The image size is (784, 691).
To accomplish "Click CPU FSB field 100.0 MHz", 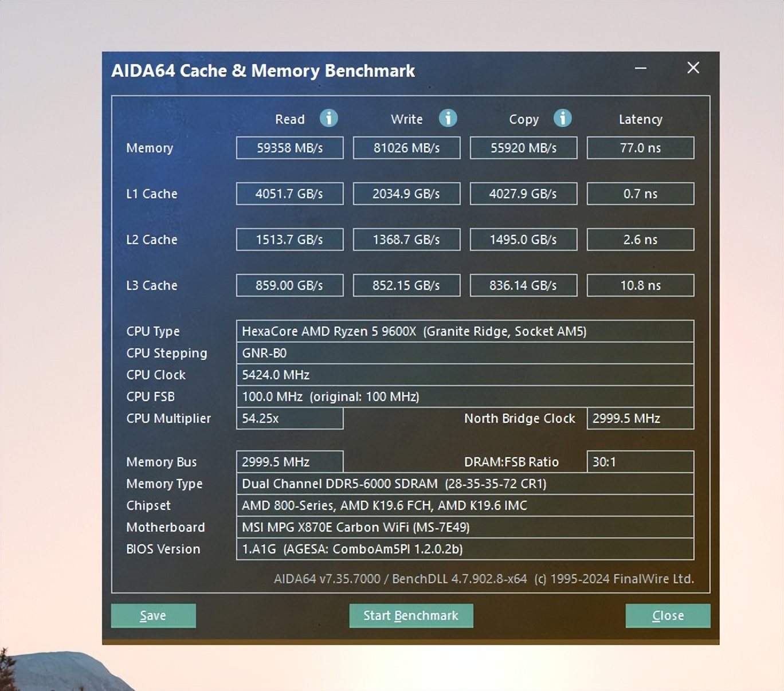I will click(x=465, y=396).
